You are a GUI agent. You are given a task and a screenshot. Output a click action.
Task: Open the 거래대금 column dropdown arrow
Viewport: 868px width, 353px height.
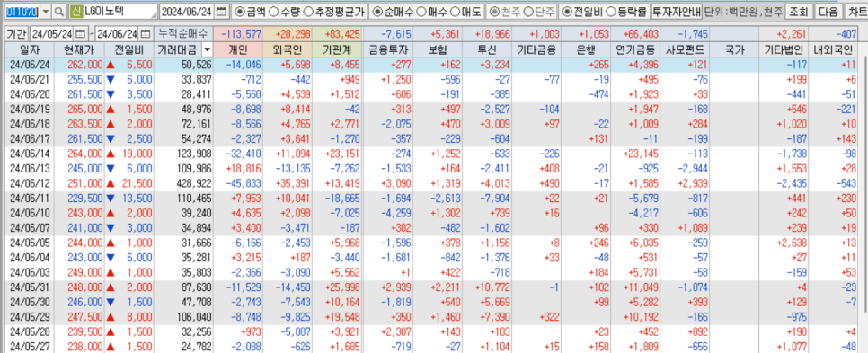tap(207, 49)
